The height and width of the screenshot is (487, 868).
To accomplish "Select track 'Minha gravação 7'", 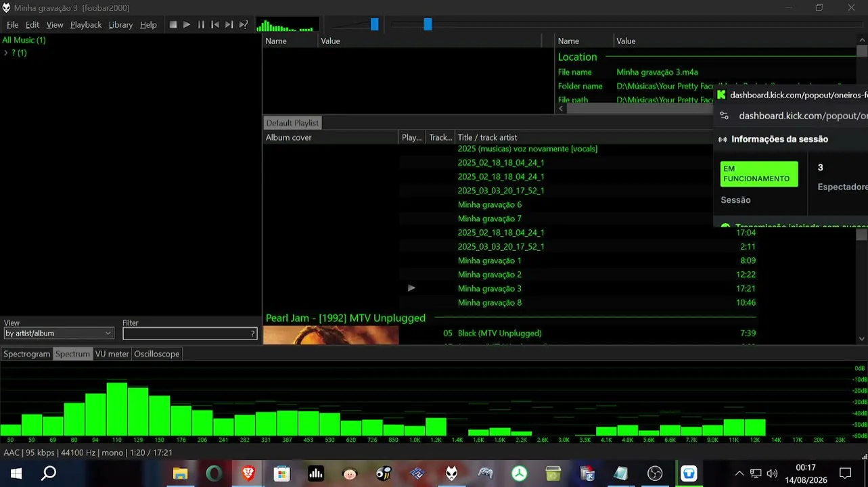I will tap(489, 218).
